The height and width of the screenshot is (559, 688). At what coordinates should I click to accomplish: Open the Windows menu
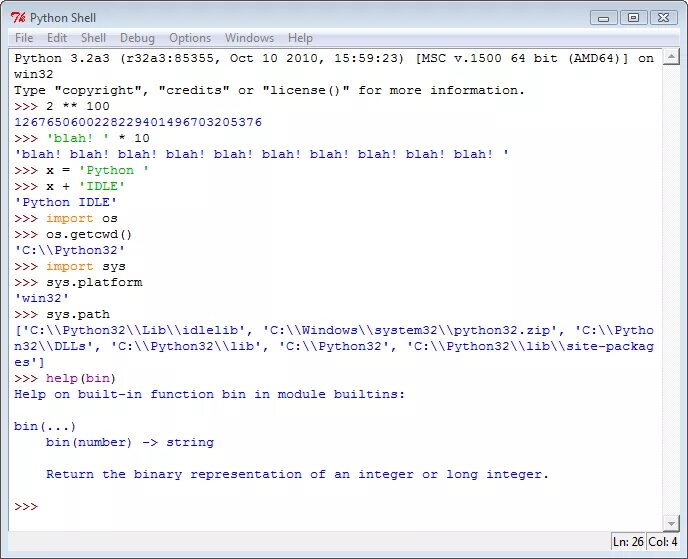tap(249, 38)
